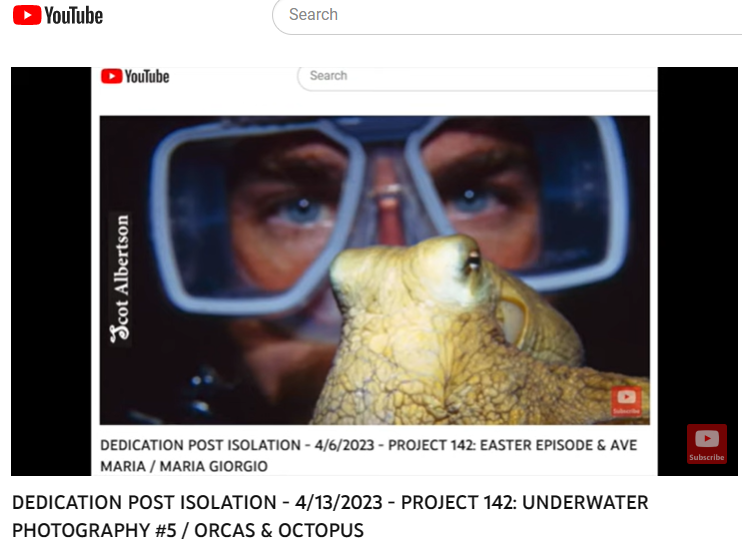Click the vertical Scot Albertson watermark
The height and width of the screenshot is (549, 742).
[x=121, y=278]
